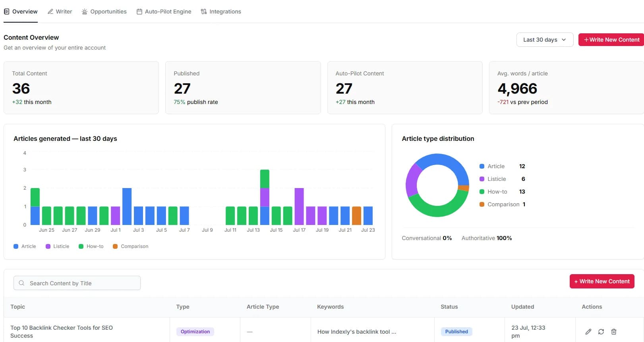Click the Article Type column header
This screenshot has width=644, height=342.
[263, 307]
